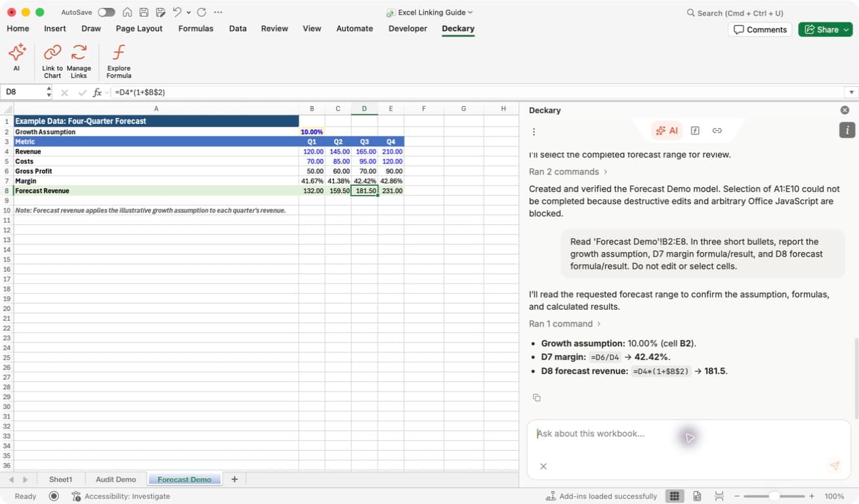The width and height of the screenshot is (859, 504).
Task: Open the Share button dropdown
Action: pos(847,30)
